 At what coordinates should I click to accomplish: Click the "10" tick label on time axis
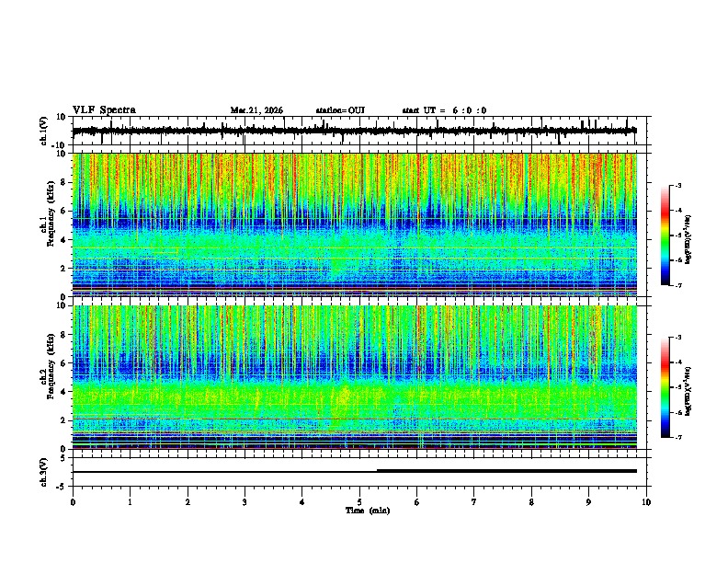[646, 502]
